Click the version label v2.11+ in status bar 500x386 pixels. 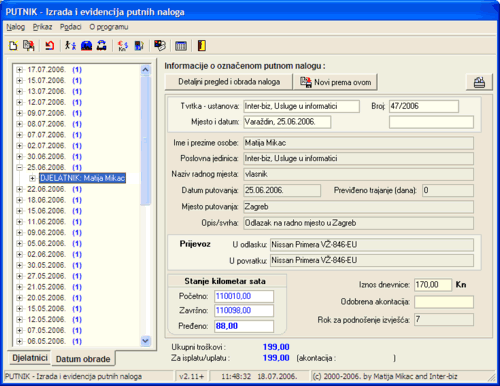(191, 377)
